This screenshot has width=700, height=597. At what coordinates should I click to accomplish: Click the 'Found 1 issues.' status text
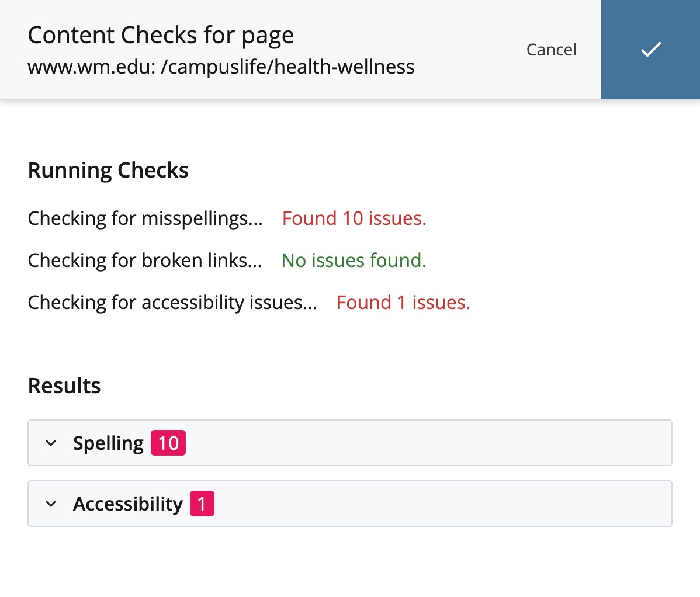tap(403, 303)
